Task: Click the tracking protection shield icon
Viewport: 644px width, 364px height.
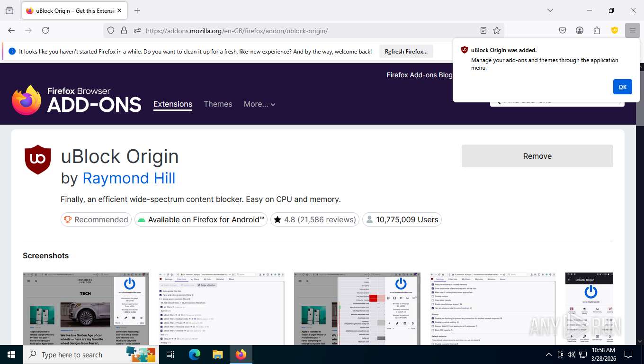Action: tap(111, 30)
